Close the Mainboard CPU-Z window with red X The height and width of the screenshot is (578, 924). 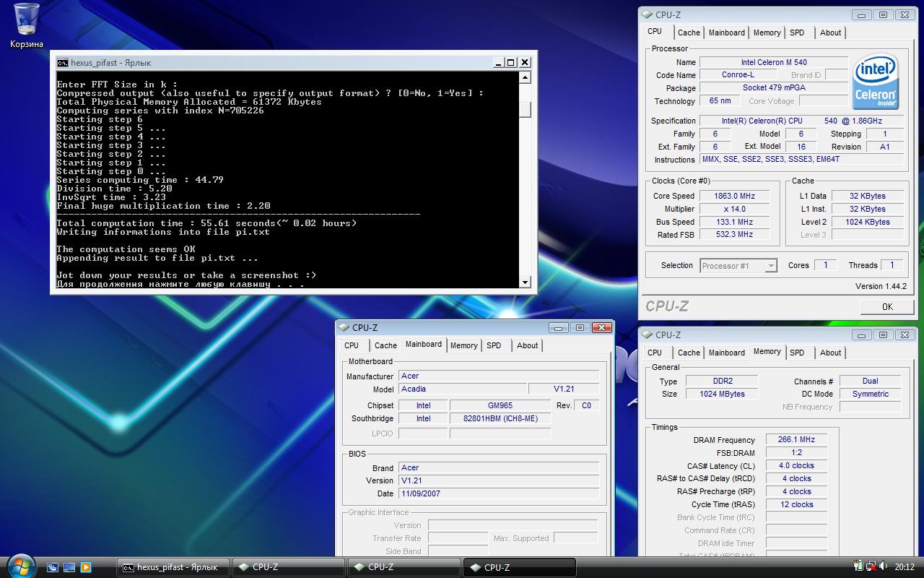[601, 327]
